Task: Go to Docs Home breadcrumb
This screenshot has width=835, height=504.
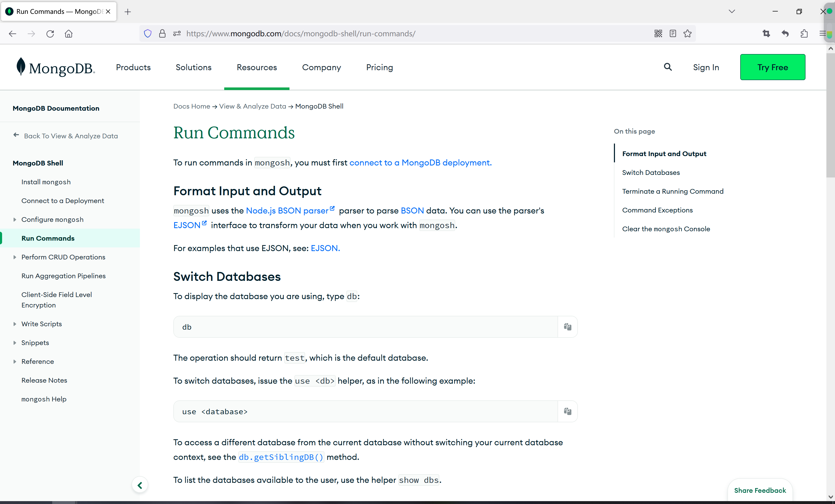Action: [192, 106]
